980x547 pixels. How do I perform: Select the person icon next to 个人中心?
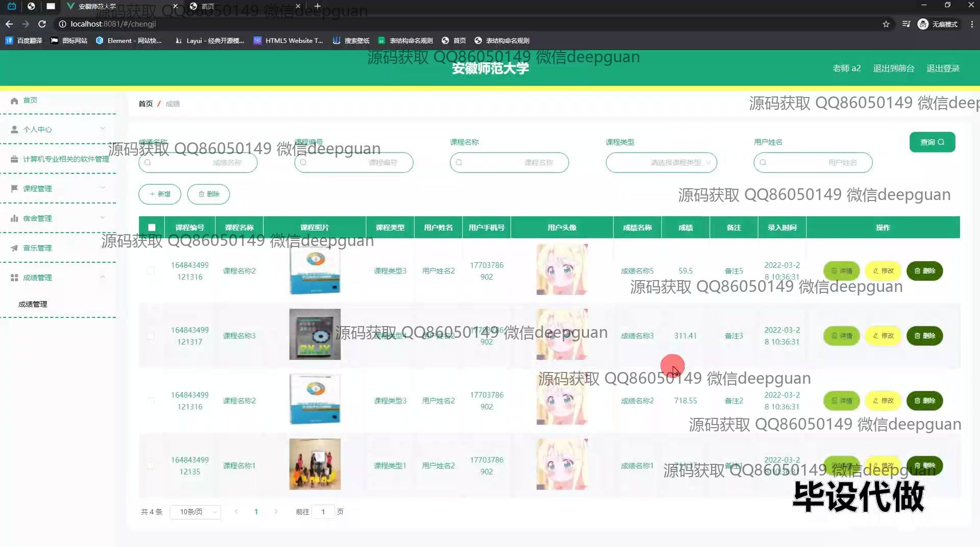pyautogui.click(x=14, y=129)
